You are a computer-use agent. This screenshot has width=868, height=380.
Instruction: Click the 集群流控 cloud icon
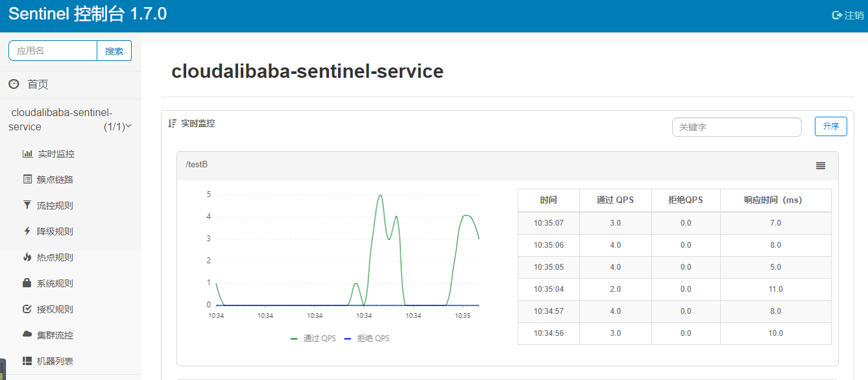(27, 335)
